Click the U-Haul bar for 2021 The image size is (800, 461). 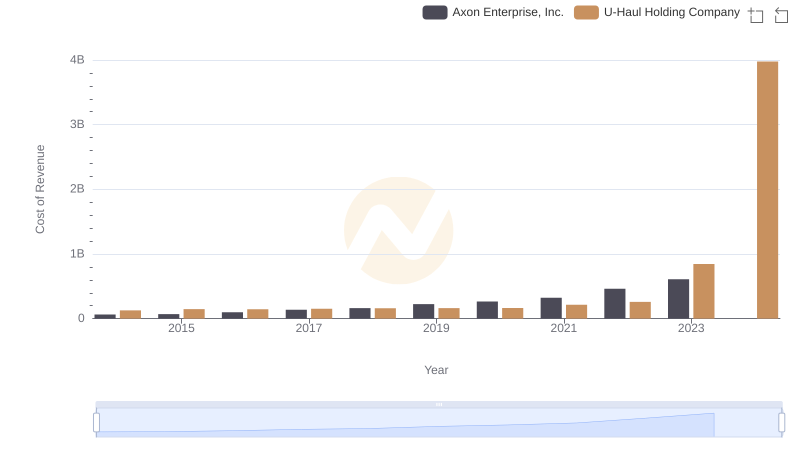577,312
